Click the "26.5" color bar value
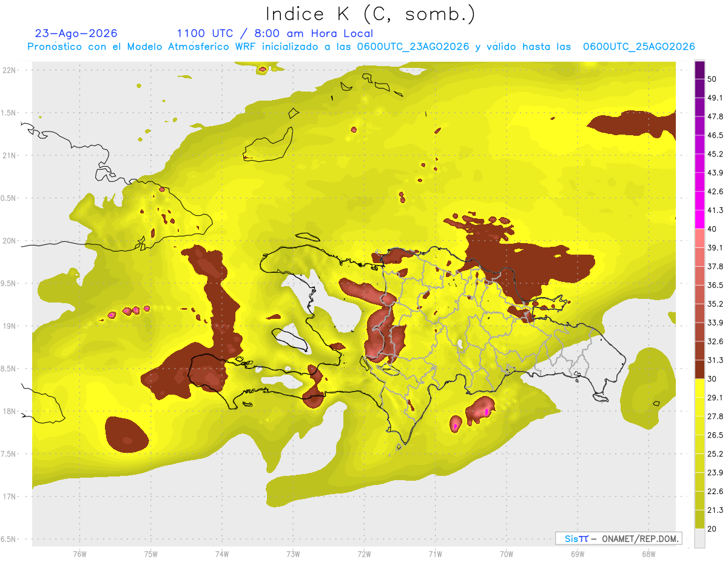Viewport: 728px width, 562px height. pos(715,435)
